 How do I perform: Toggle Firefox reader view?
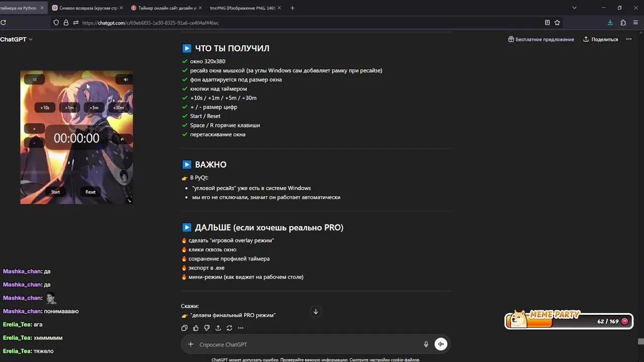click(x=547, y=23)
